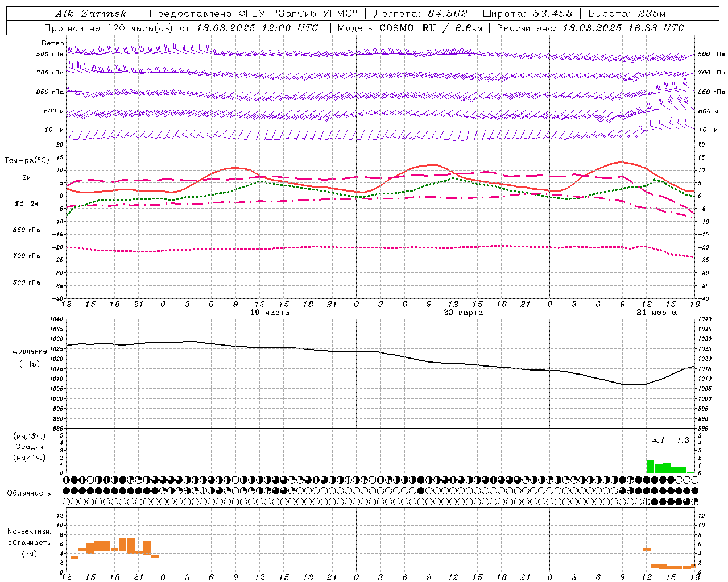Click the Осадки precipitation panel label
728x582 pixels.
coord(29,447)
